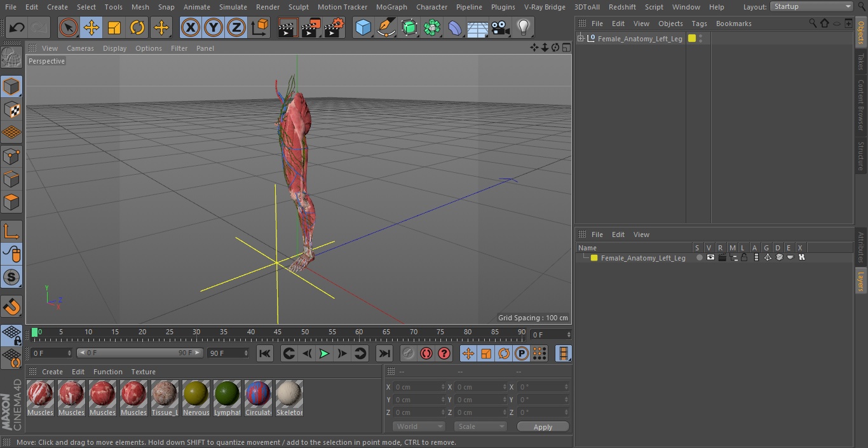The width and height of the screenshot is (868, 448).
Task: Switch to Texture mode icon
Action: tap(11, 109)
